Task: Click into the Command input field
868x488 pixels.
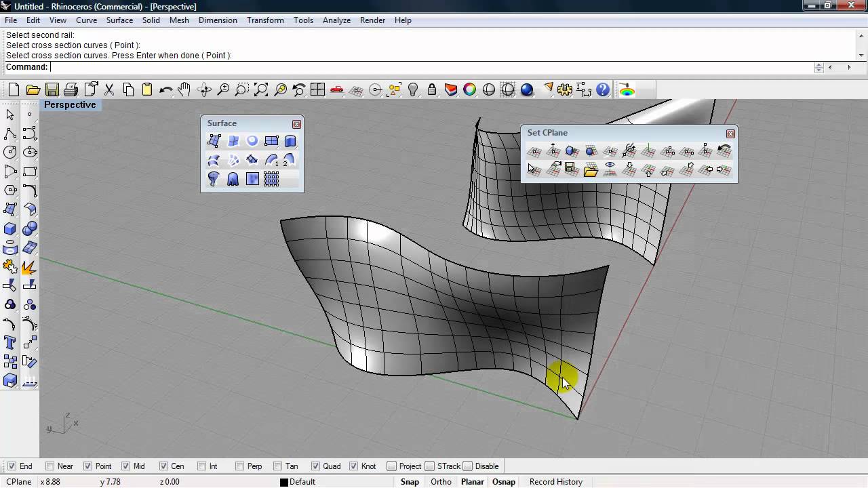Action: pos(431,67)
